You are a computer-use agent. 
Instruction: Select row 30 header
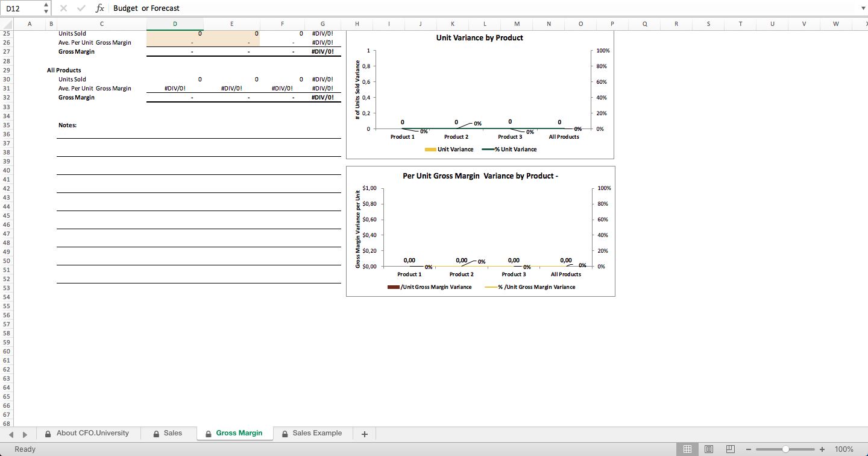[x=7, y=79]
